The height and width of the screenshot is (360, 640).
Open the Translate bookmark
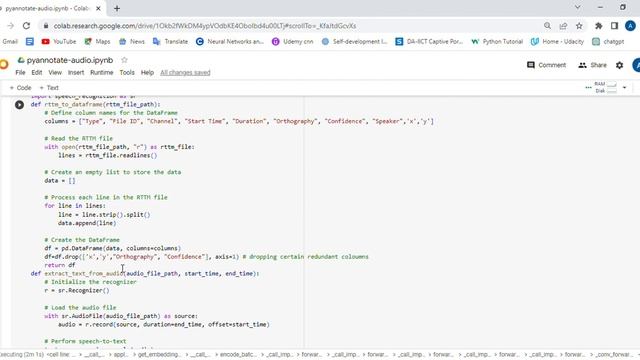point(170,42)
